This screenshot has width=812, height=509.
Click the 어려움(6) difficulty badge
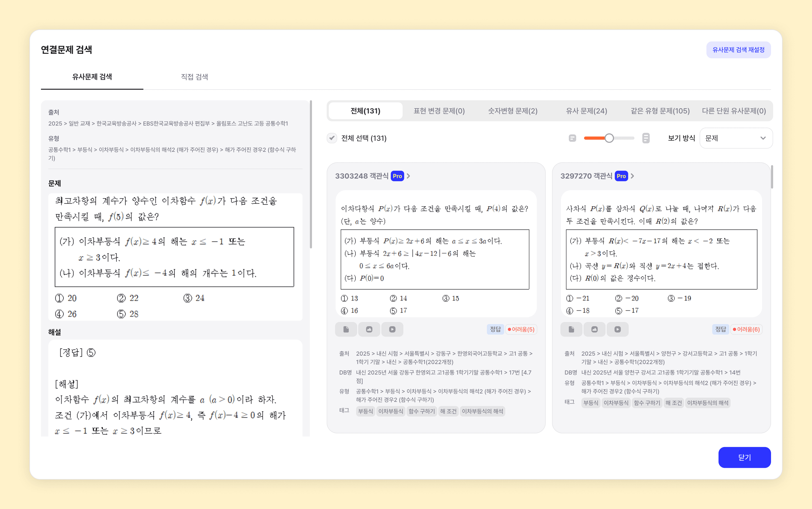747,329
